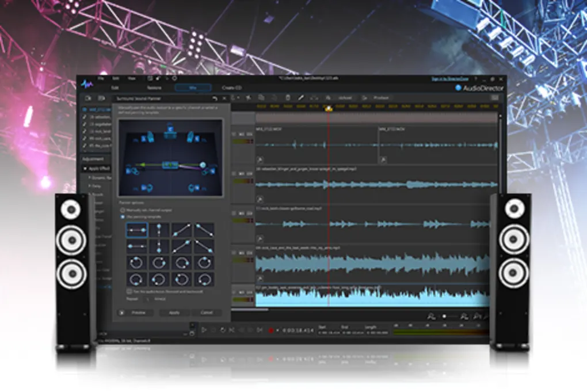This screenshot has width=587, height=392.
Task: Choose last circular panning template in bottom row
Action: pos(204,279)
